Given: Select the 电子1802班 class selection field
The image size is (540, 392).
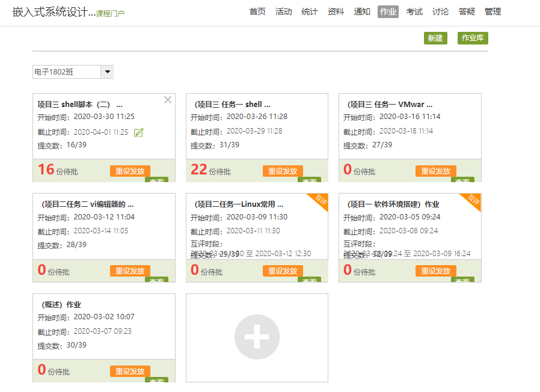Looking at the screenshot, I should [66, 72].
